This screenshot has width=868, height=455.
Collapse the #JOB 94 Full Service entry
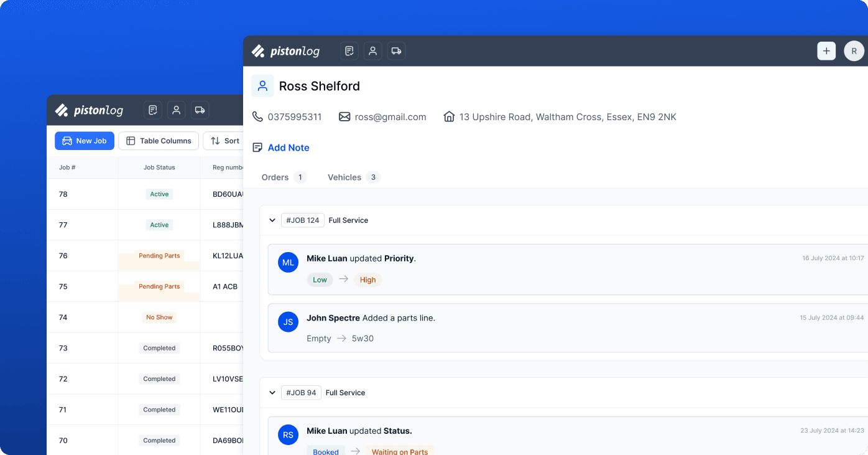[272, 392]
